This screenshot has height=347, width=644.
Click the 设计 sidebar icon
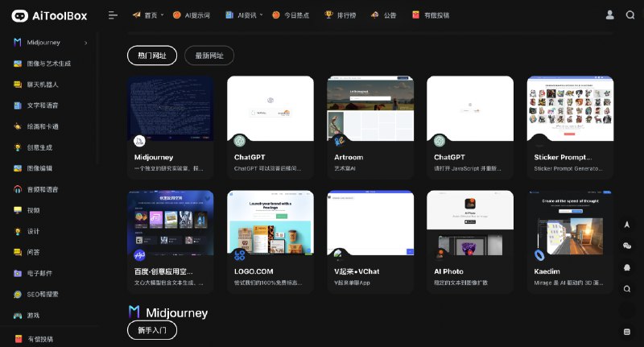coord(17,231)
